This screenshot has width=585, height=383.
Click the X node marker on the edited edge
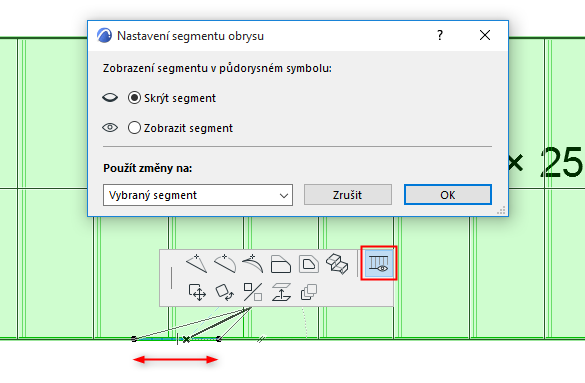point(186,339)
